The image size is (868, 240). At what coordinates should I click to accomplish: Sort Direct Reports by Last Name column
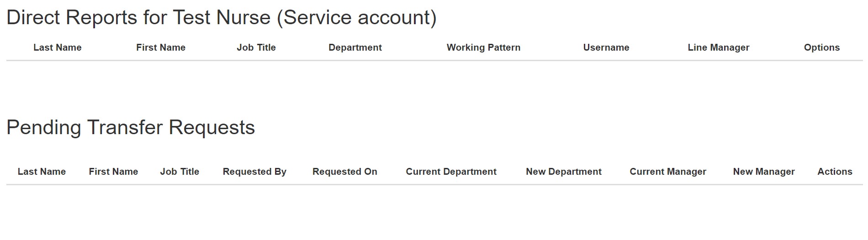(x=58, y=47)
